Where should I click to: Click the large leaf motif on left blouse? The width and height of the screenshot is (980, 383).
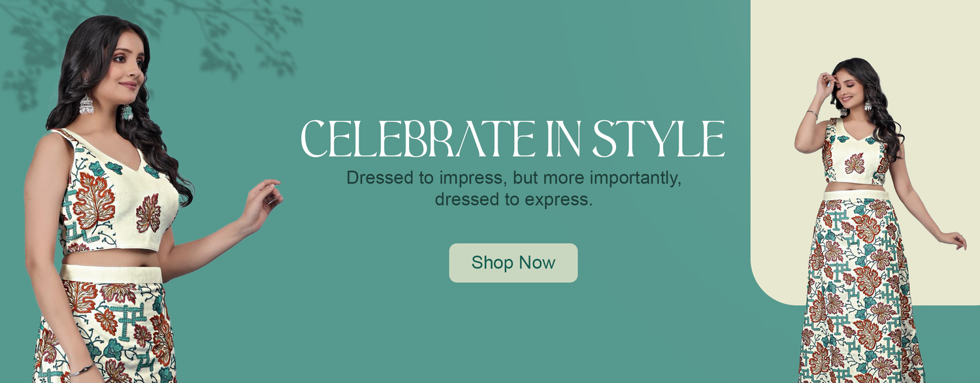(x=93, y=200)
